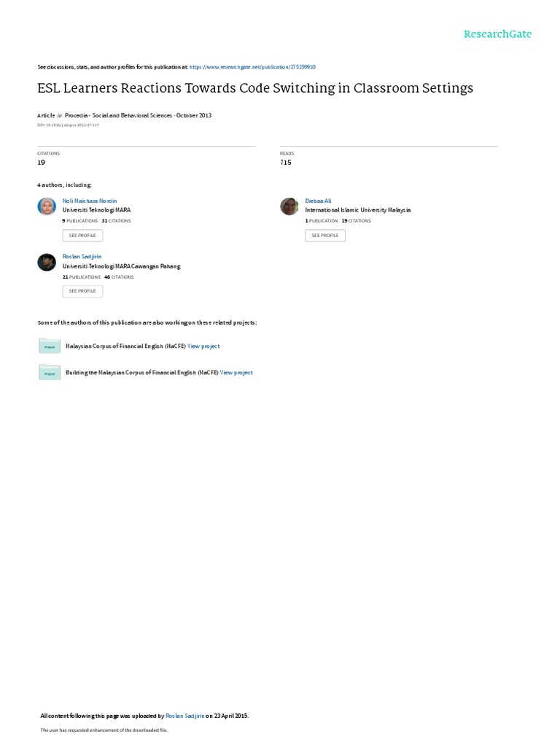Click the citations count 19

pos(42,163)
